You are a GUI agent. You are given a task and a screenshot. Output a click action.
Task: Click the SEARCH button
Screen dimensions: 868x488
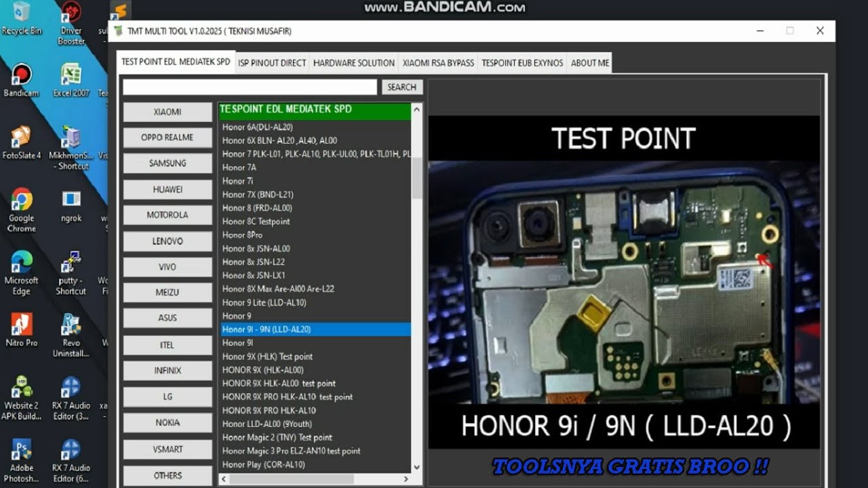(x=402, y=87)
